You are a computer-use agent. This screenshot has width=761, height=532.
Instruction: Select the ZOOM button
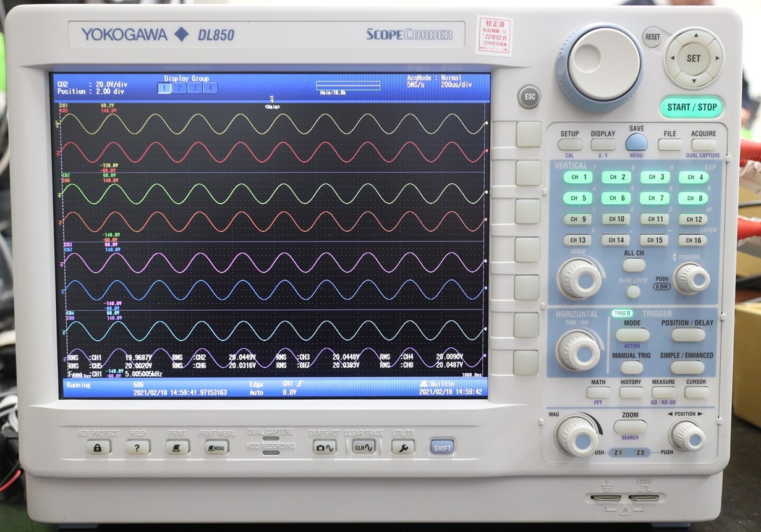631,427
